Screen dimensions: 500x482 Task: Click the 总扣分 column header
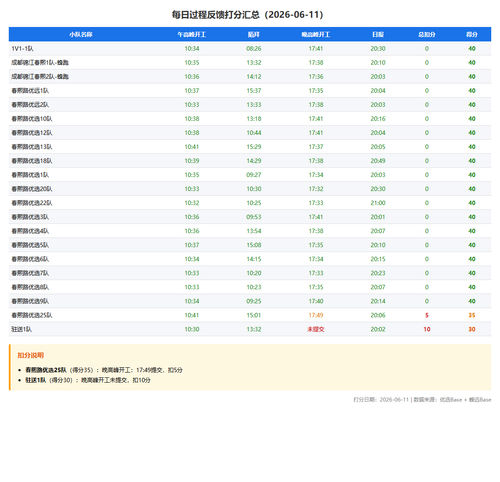pyautogui.click(x=427, y=34)
